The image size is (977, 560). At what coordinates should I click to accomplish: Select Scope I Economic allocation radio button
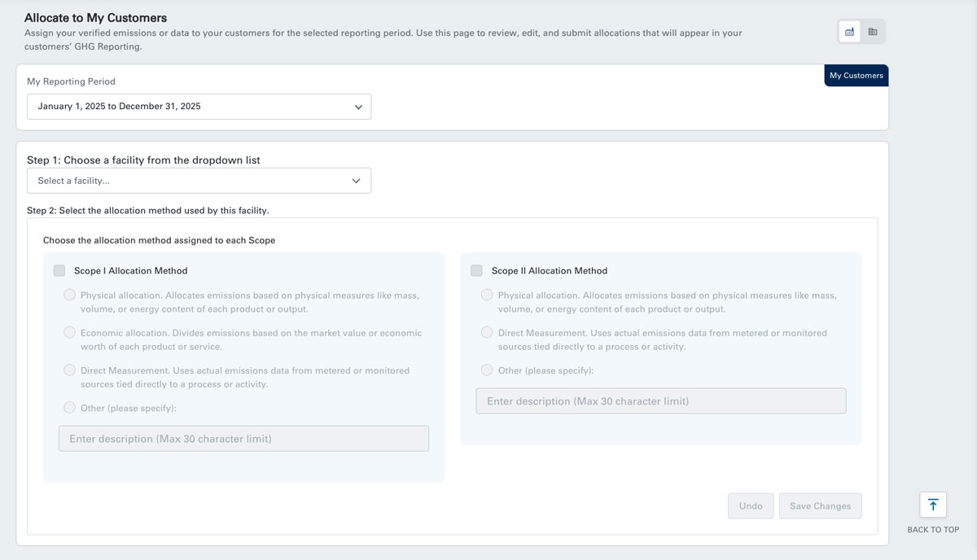coord(69,332)
